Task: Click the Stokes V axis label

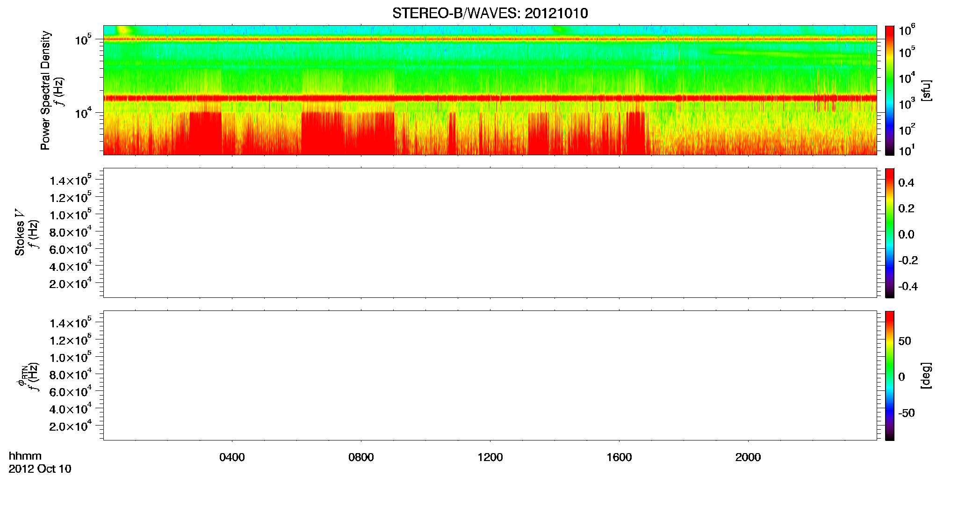Action: (20, 232)
